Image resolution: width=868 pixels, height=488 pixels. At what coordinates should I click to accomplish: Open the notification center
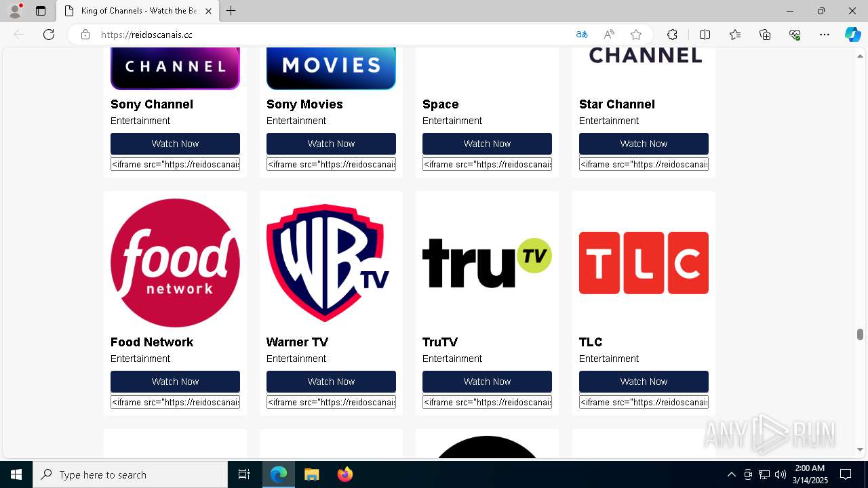coord(846,474)
